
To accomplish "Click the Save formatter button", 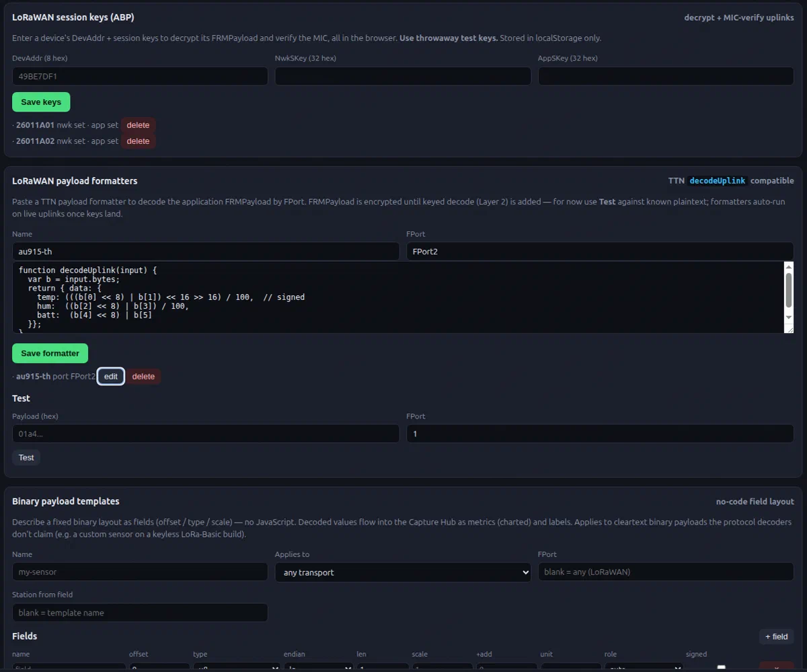I will pyautogui.click(x=50, y=353).
